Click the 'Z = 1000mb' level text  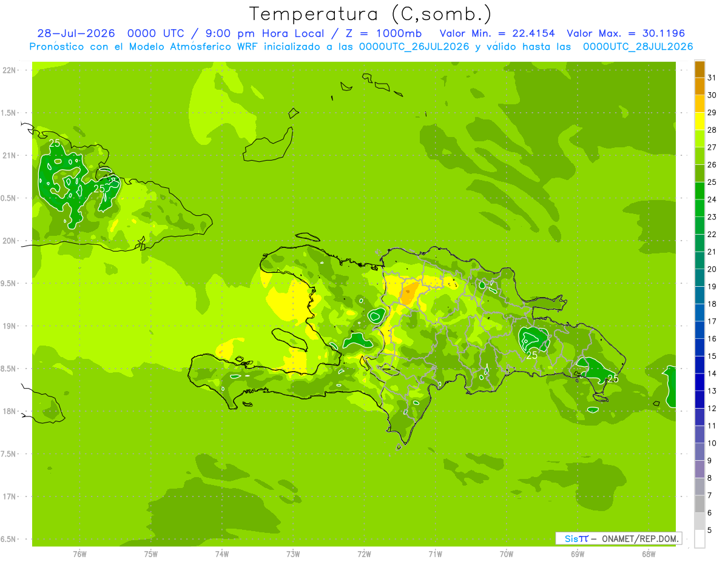(385, 33)
